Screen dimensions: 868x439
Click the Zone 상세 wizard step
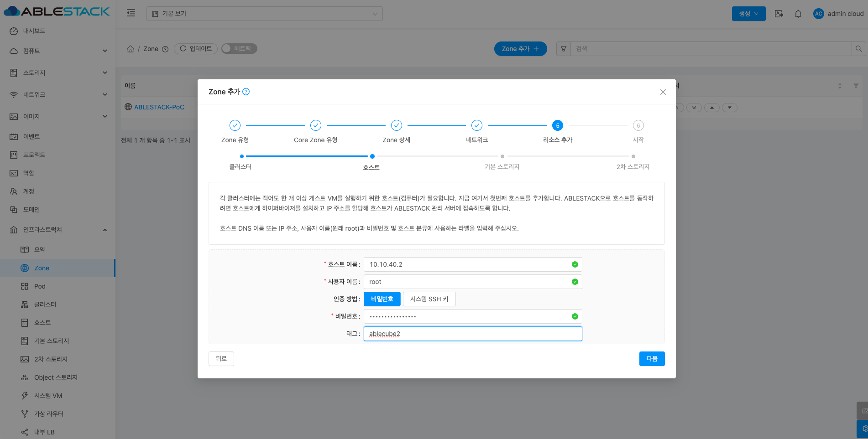tap(397, 132)
